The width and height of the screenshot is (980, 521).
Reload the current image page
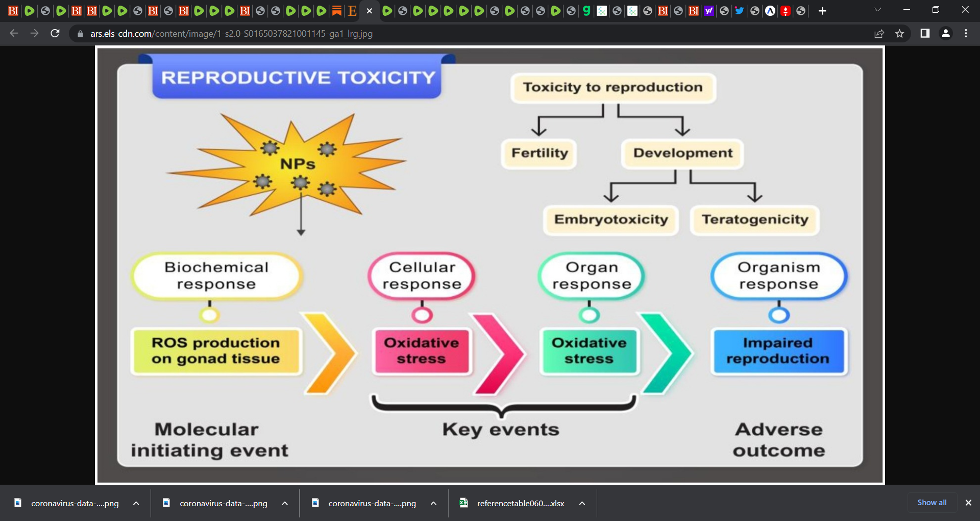pos(55,34)
